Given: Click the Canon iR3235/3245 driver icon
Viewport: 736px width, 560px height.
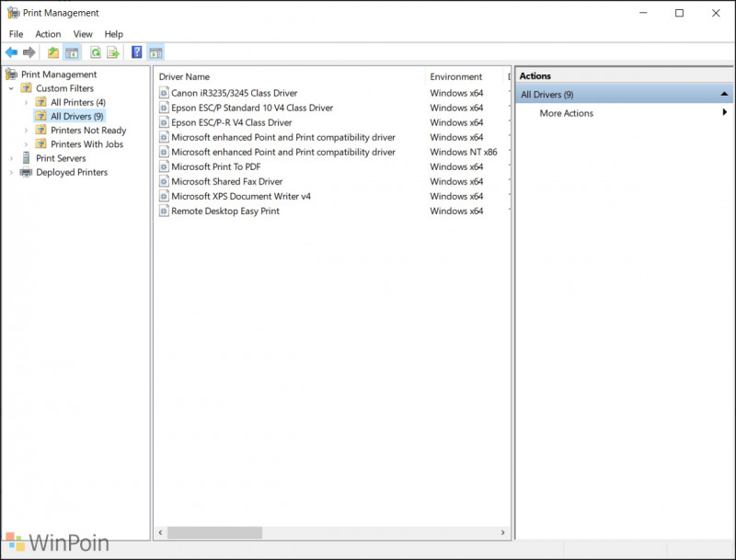Looking at the screenshot, I should 164,93.
